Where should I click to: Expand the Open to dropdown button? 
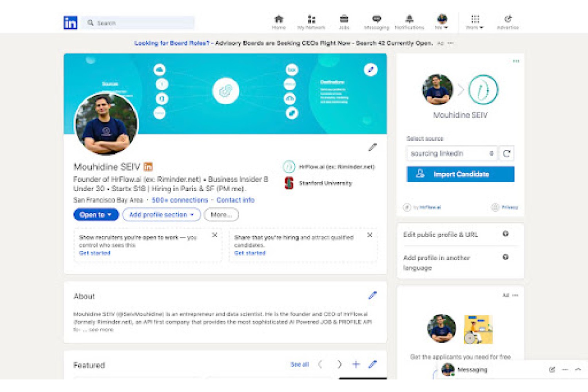(x=96, y=214)
